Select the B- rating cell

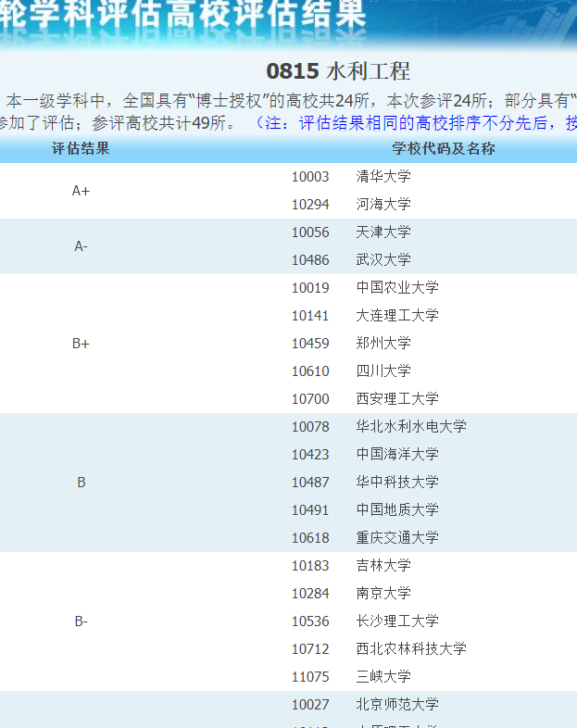click(81, 621)
